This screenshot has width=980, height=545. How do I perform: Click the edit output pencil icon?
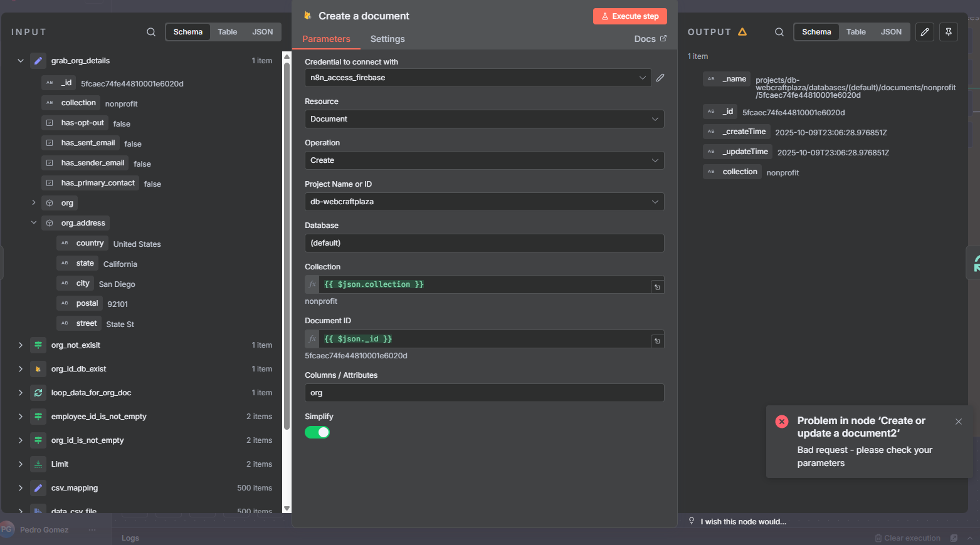click(925, 32)
